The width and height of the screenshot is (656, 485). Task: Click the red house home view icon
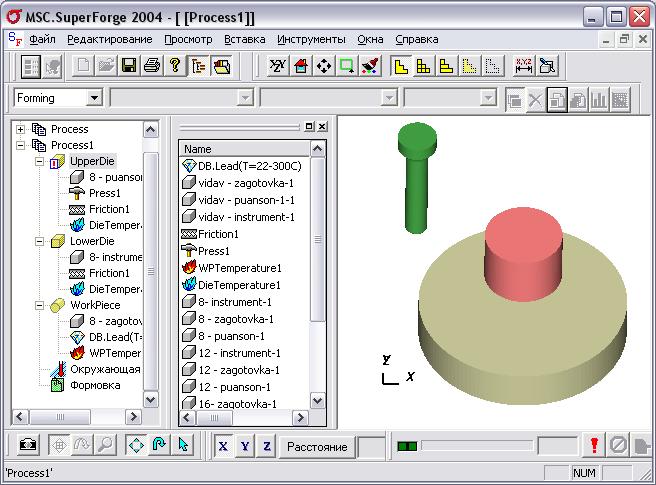click(x=300, y=66)
